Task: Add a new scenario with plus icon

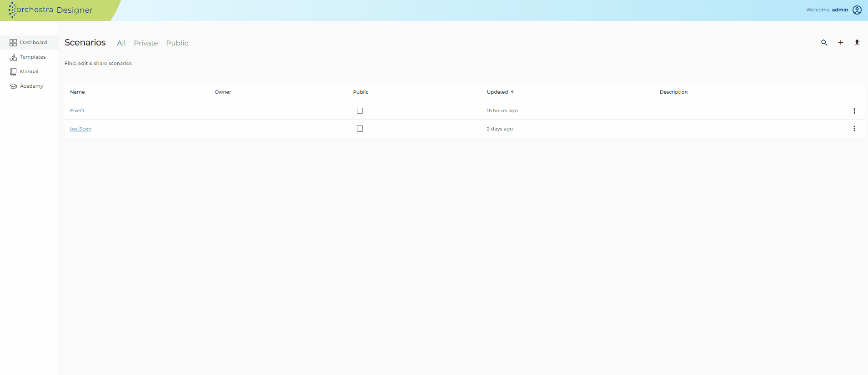Action: pos(841,42)
